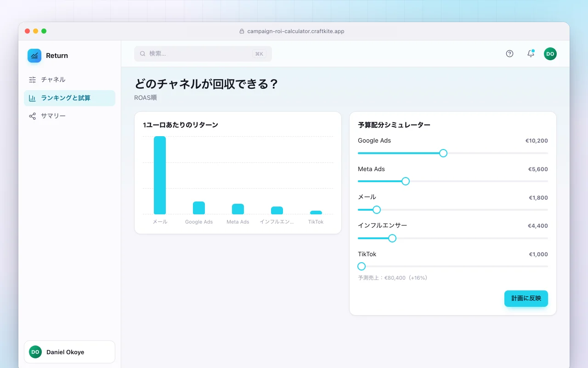The width and height of the screenshot is (588, 368).
Task: Click the インフルエン… axis label under chart
Action: pos(277,222)
